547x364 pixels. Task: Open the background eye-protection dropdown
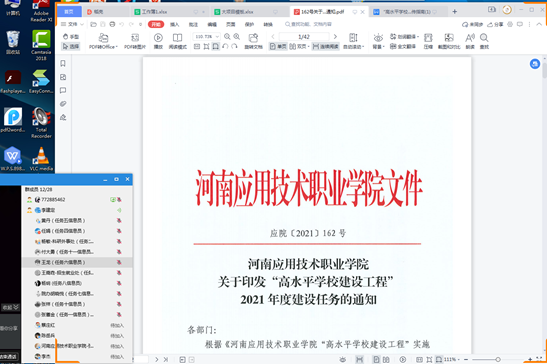pos(378,41)
